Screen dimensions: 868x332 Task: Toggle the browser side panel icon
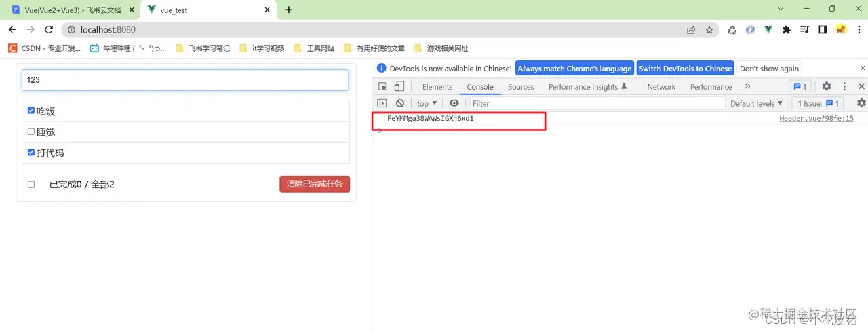tap(823, 30)
